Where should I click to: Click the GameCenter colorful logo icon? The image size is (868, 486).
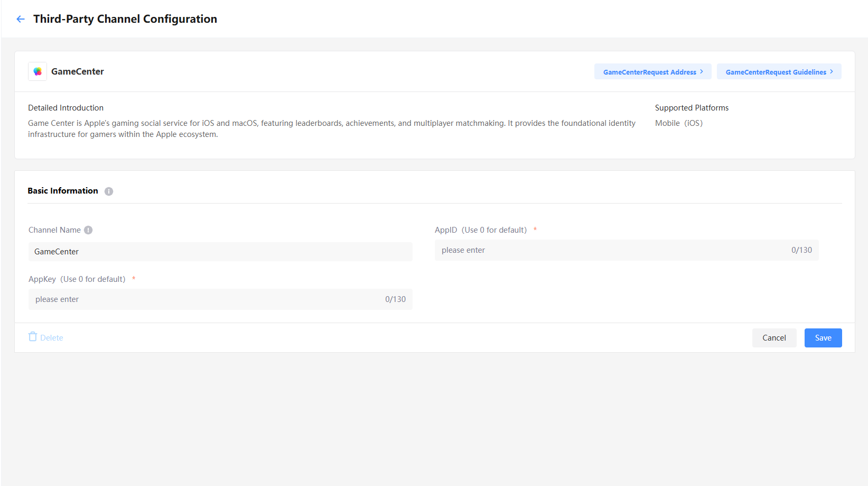38,71
